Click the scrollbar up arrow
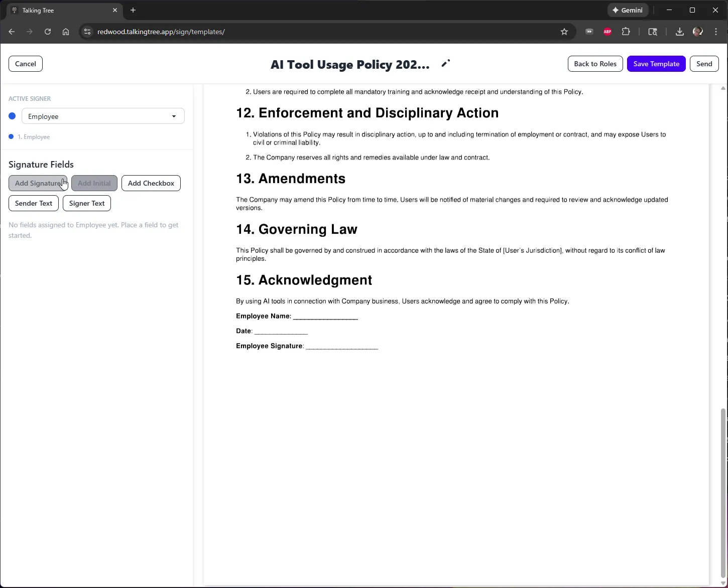The height and width of the screenshot is (588, 728). coord(723,88)
